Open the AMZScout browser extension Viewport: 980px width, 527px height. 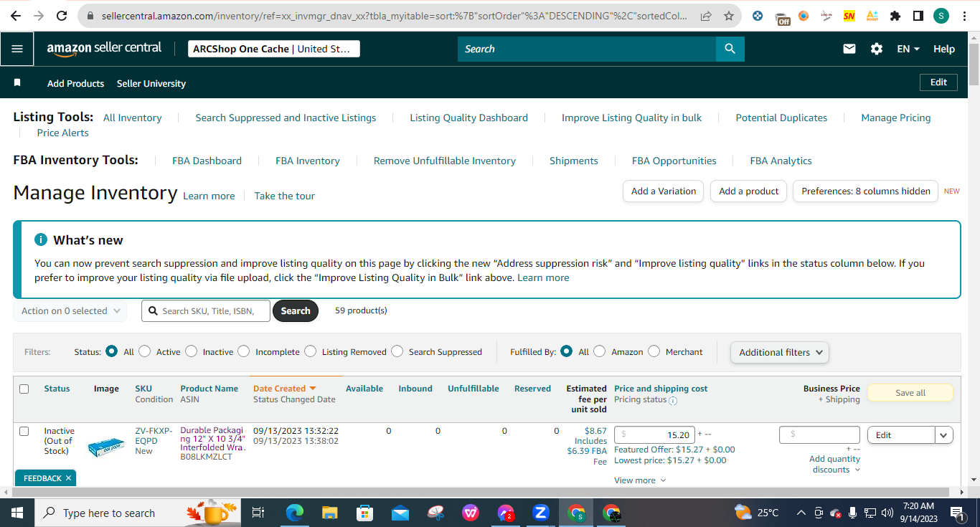point(872,16)
